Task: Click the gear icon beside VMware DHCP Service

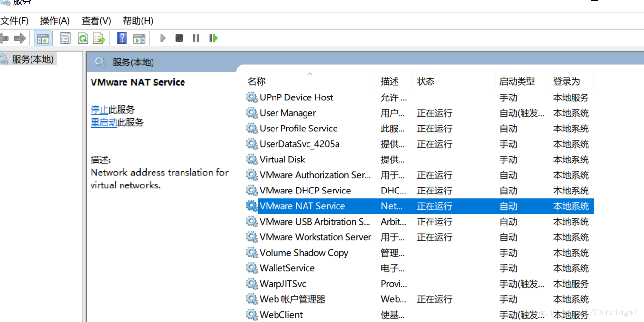Action: pos(252,191)
